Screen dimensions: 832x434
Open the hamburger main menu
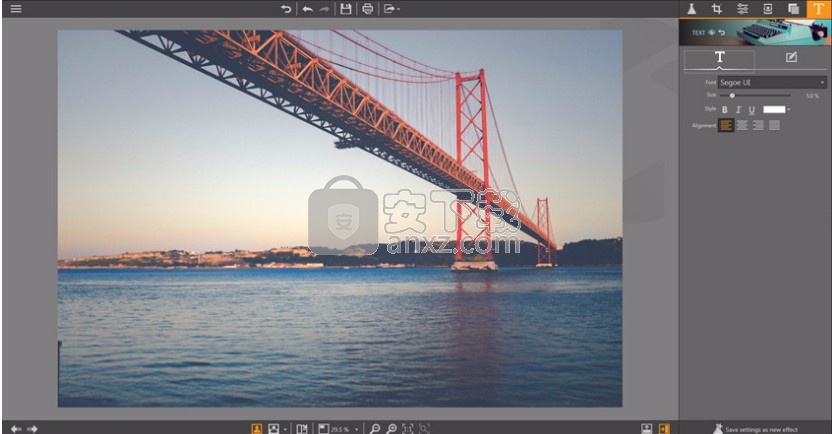[16, 8]
